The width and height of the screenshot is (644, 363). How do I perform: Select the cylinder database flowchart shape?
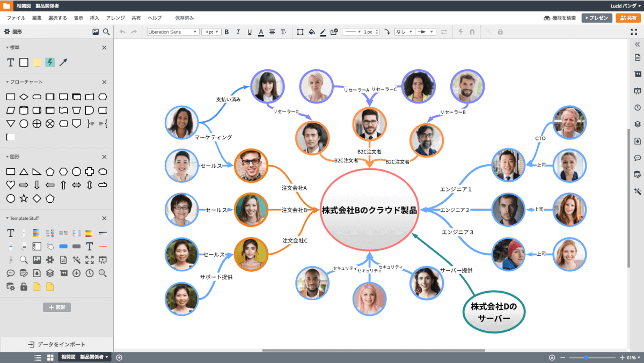[24, 110]
